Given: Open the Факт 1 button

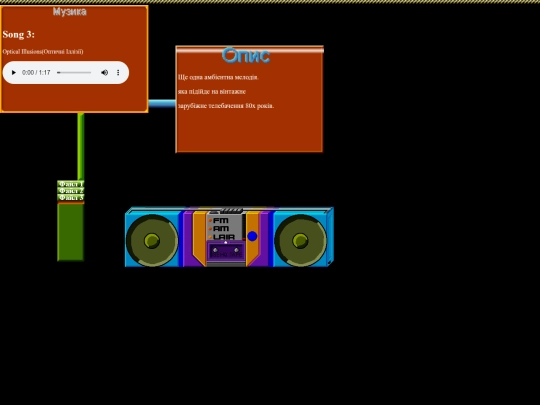Looking at the screenshot, I should click(x=71, y=184).
